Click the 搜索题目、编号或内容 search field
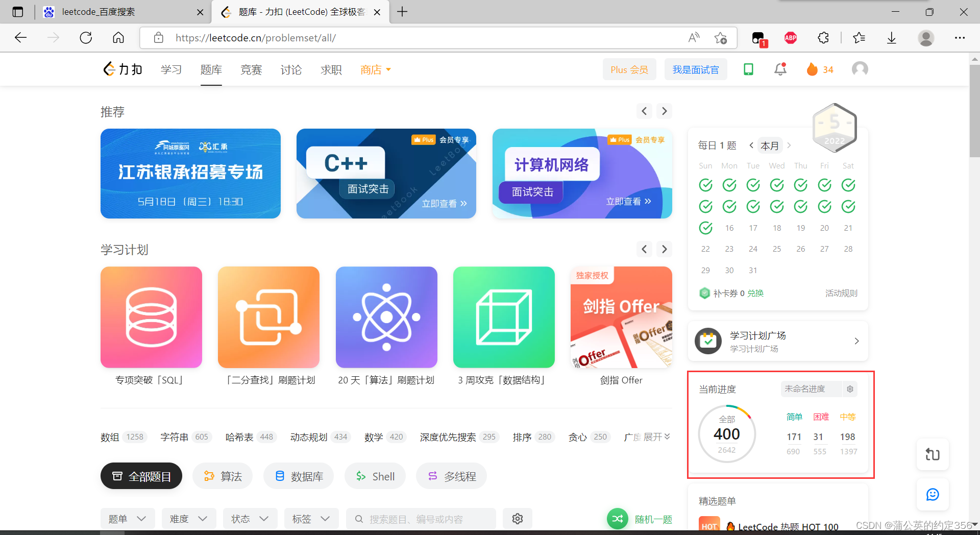 coord(421,518)
